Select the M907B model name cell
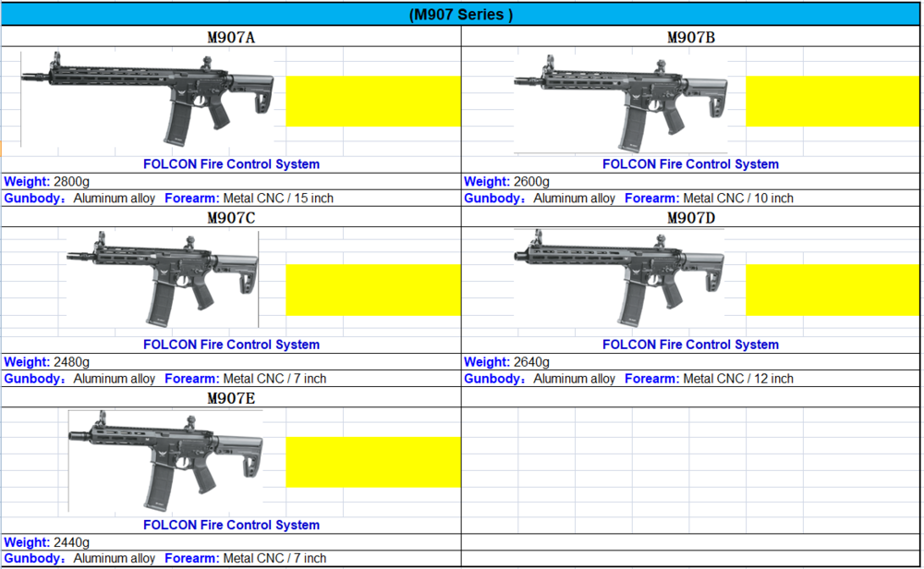This screenshot has height=569, width=924. pos(691,37)
